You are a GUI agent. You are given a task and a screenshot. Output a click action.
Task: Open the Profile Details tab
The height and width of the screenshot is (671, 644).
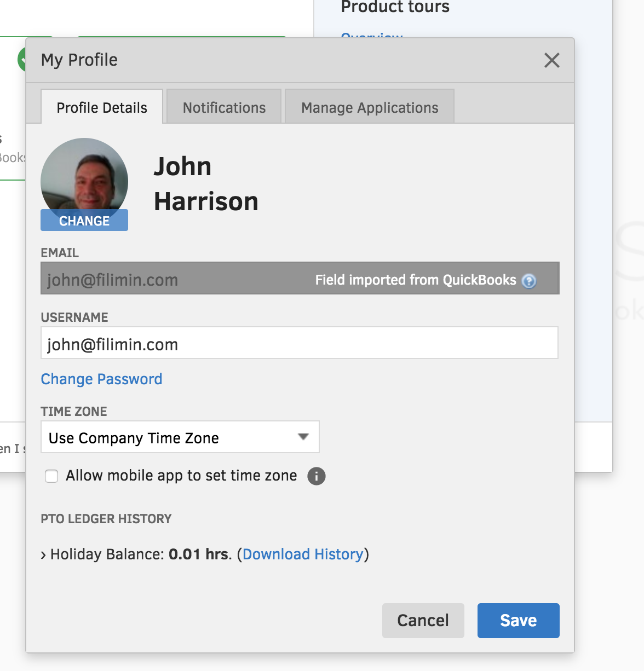pyautogui.click(x=102, y=107)
